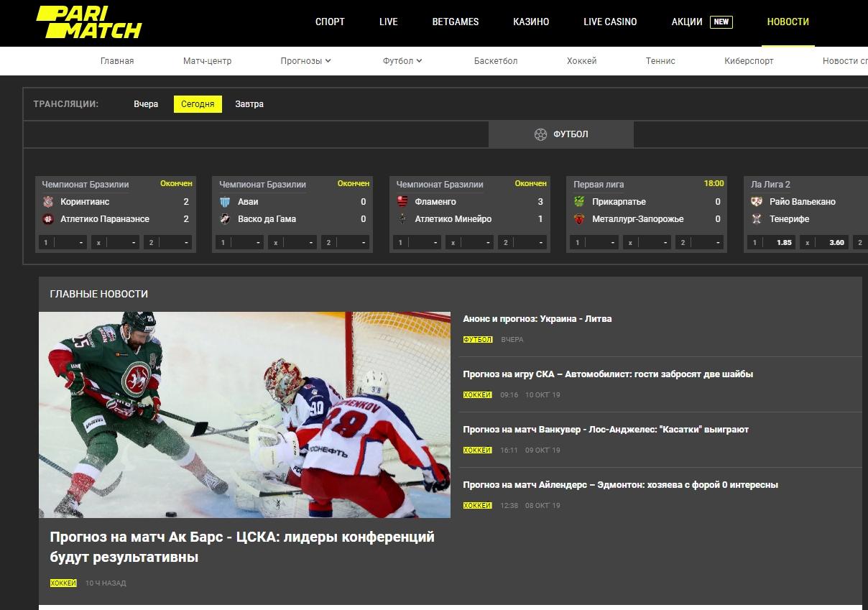Click outcome 2 for Фламенго match

[x=522, y=243]
